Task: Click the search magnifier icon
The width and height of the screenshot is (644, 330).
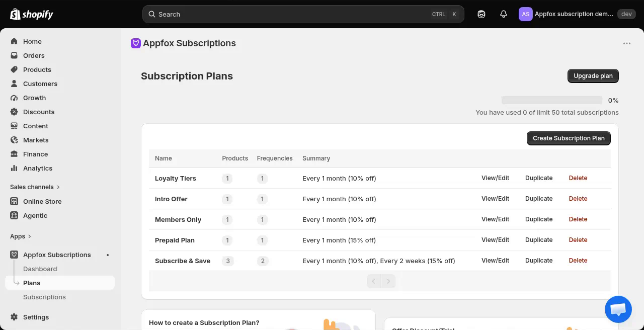Action: [x=152, y=14]
